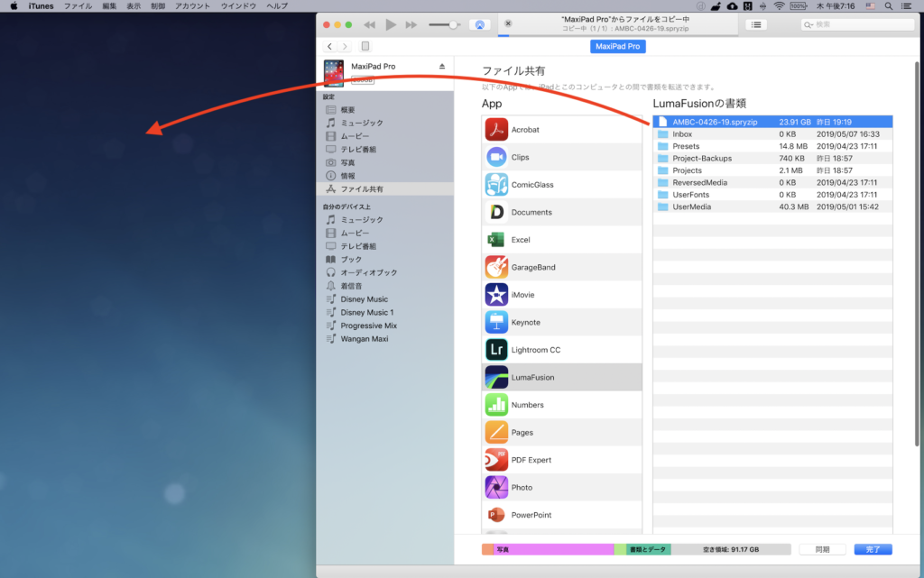The width and height of the screenshot is (924, 578).
Task: Open the iTunes menu in menu bar
Action: click(x=41, y=6)
